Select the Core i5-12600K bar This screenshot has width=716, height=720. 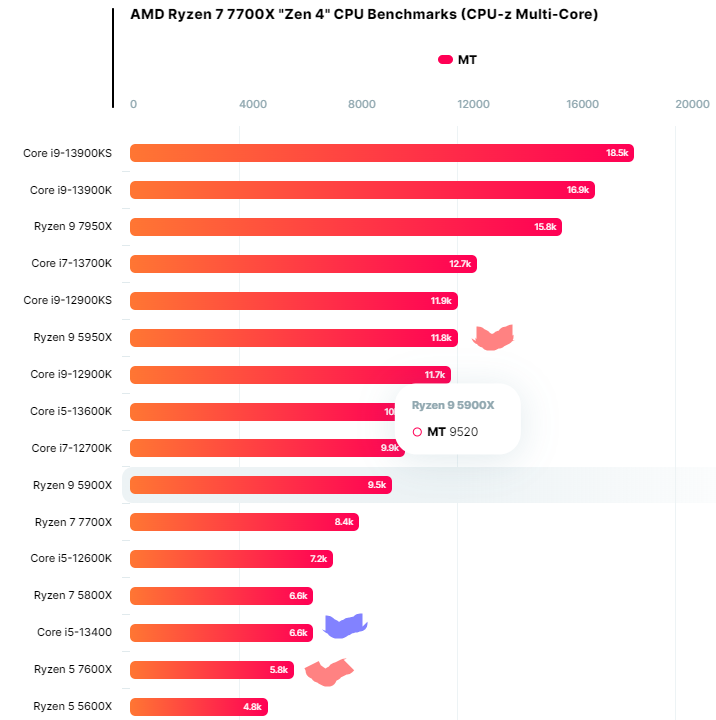tap(230, 559)
